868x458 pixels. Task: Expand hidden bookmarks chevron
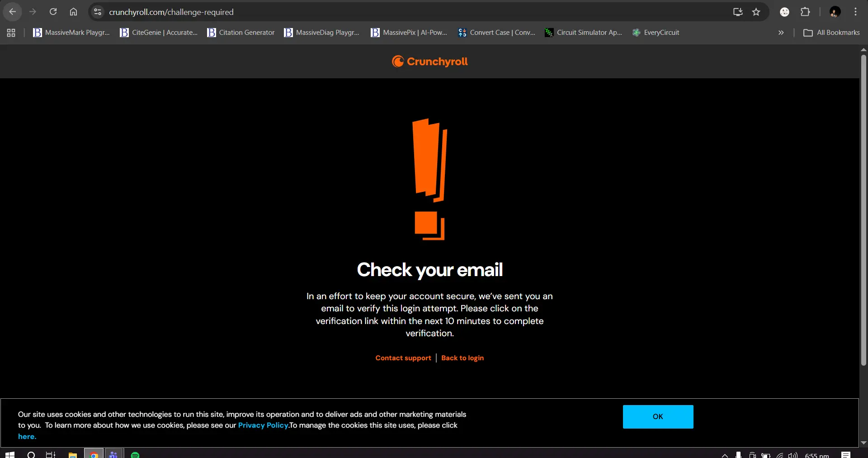click(781, 33)
